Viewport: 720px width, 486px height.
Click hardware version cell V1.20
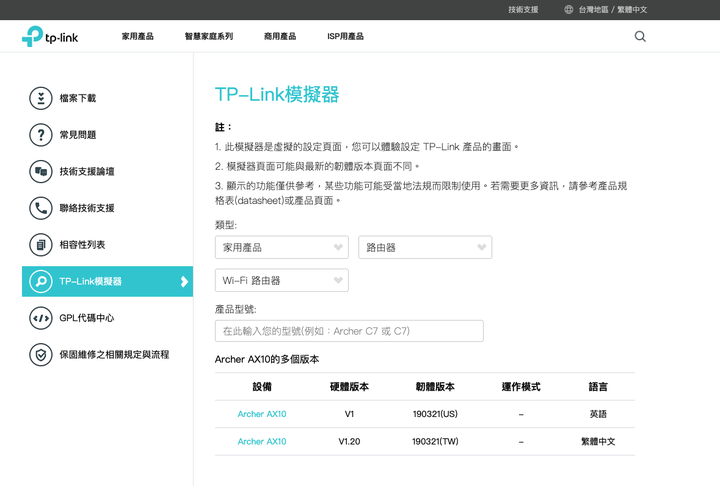pyautogui.click(x=349, y=441)
